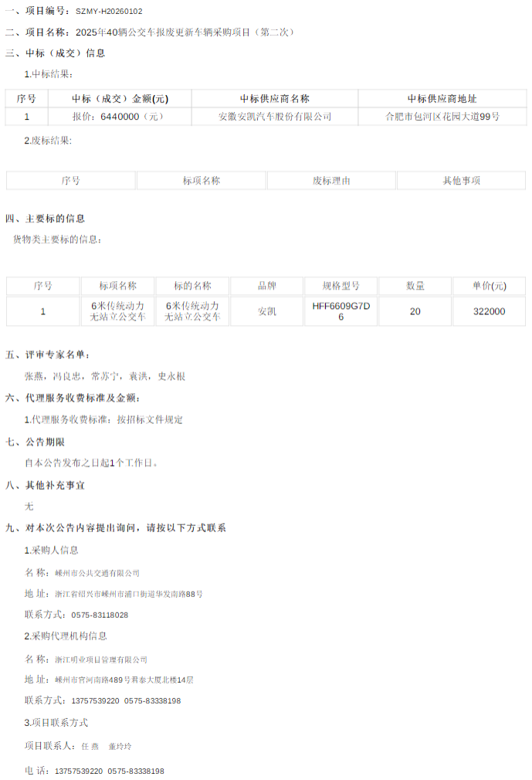Click the evaluation expert names line
The height and width of the screenshot is (780, 532).
click(105, 377)
